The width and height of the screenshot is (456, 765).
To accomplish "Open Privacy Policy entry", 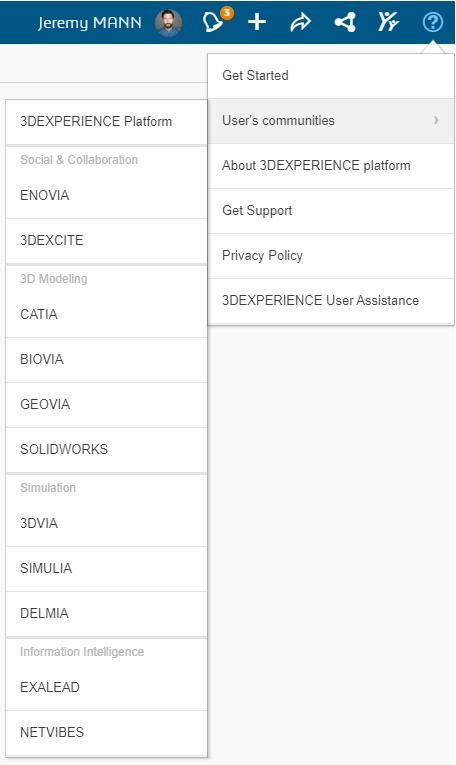I will pyautogui.click(x=331, y=256).
